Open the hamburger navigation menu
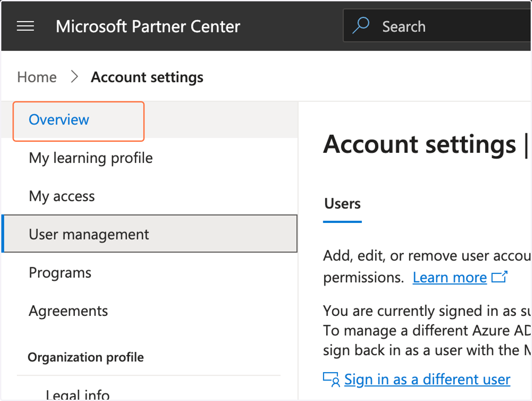The width and height of the screenshot is (532, 401). (25, 27)
